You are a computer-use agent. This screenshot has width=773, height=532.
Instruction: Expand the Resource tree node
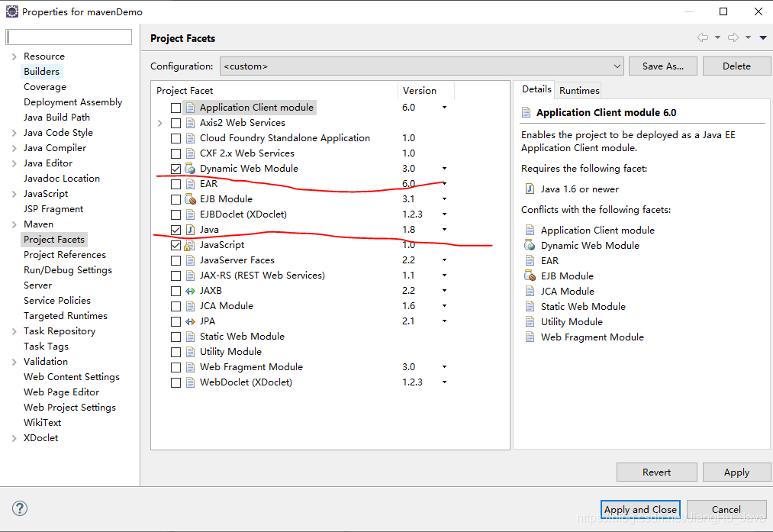(x=14, y=56)
